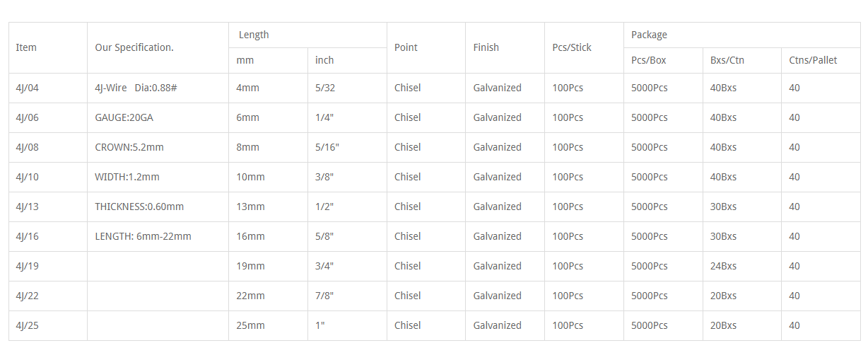Screen dimensions: 868x360
Task: Click the 4J/04 item cell
Action: (x=48, y=88)
